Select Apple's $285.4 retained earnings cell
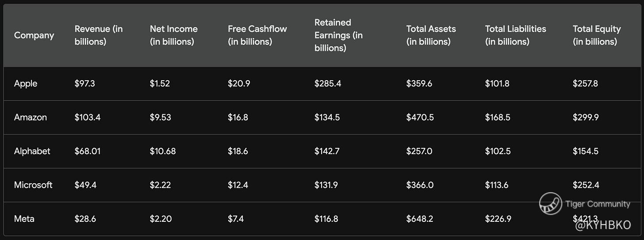The image size is (644, 240). (327, 84)
